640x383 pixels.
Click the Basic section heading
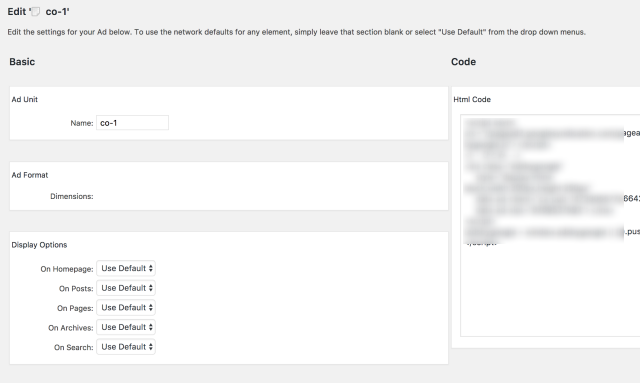pyautogui.click(x=22, y=62)
